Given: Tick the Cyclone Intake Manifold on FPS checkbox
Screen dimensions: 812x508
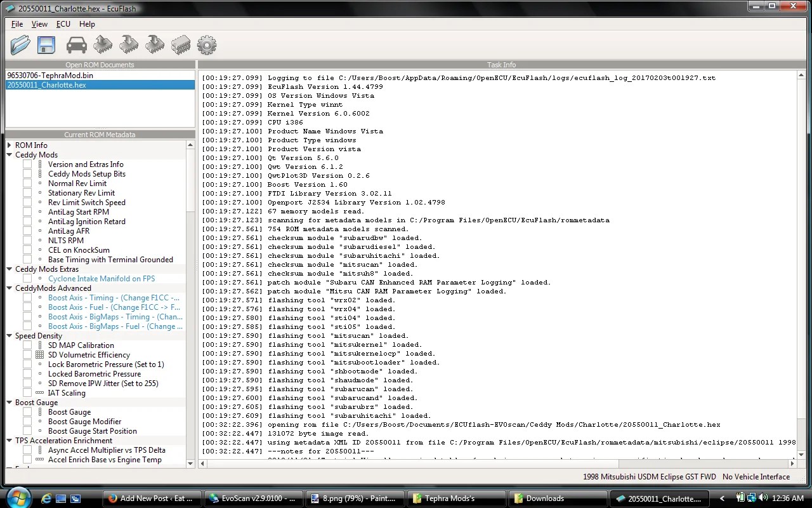Looking at the screenshot, I should click(27, 279).
